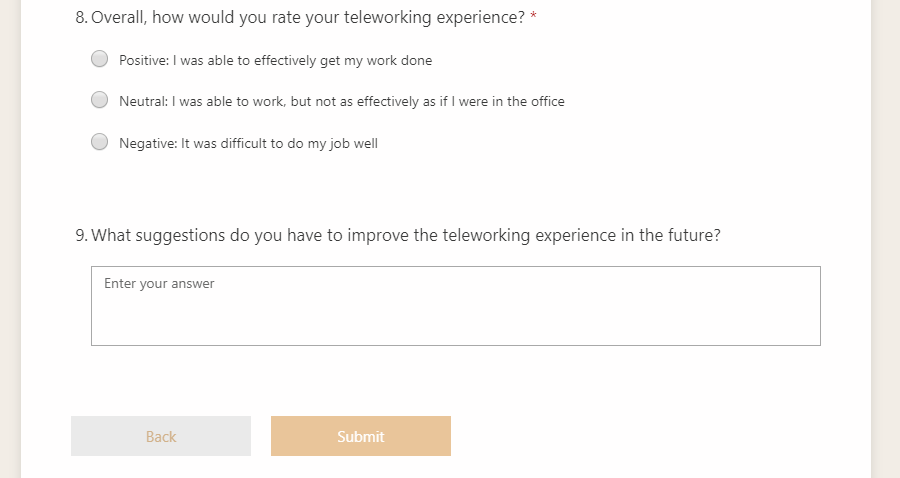This screenshot has height=478, width=900.
Task: Click the 'Enter your answer' placeholder text
Action: (x=159, y=284)
